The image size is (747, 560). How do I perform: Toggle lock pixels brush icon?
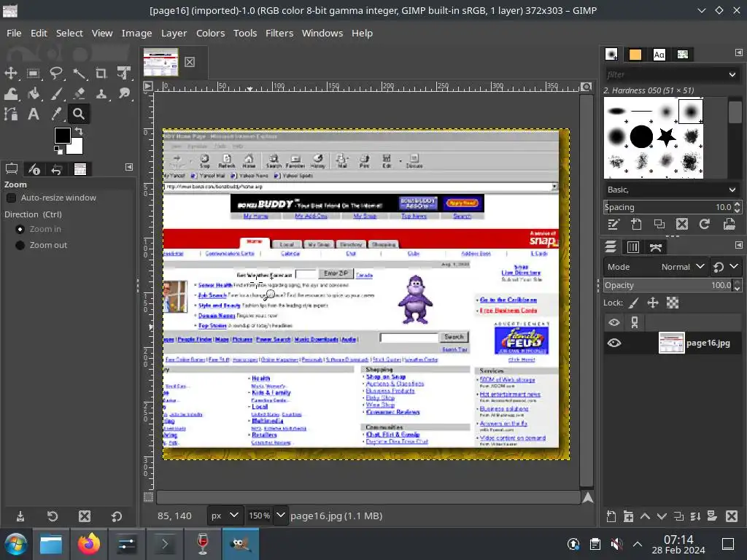point(634,303)
